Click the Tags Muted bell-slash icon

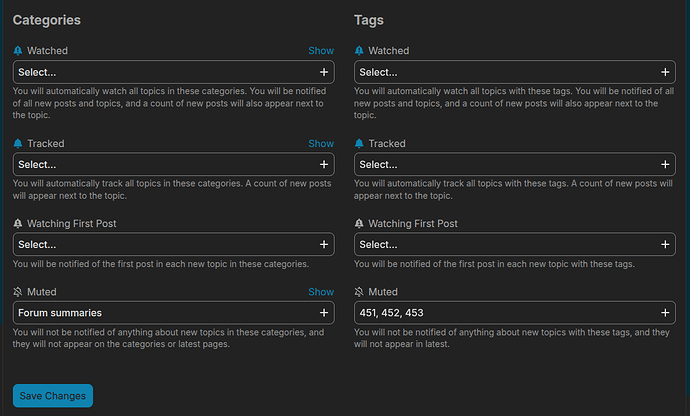[x=359, y=292]
